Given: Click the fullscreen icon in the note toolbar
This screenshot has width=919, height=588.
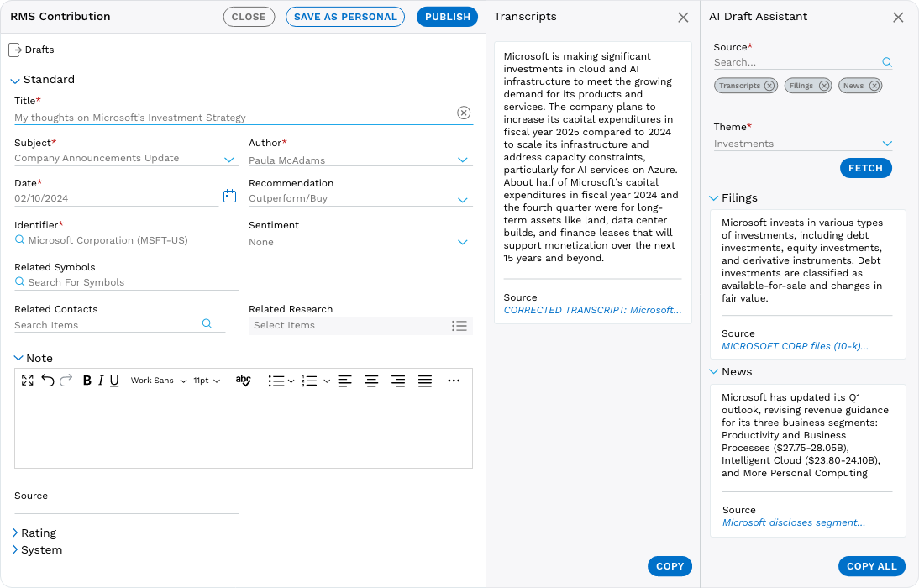Looking at the screenshot, I should 27,381.
